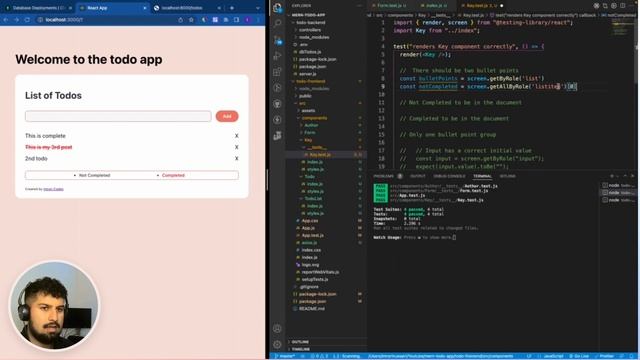Click 'This is complete' todo text

coord(45,136)
